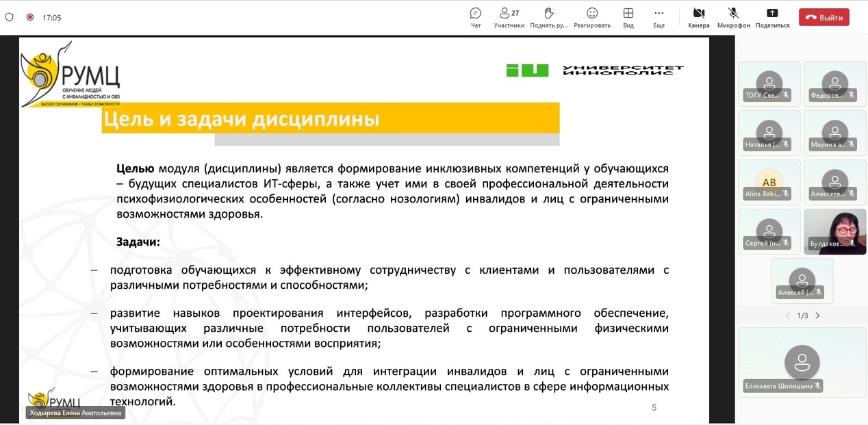
Task: Click the muted mic icon for Марина
Action: pos(851,145)
